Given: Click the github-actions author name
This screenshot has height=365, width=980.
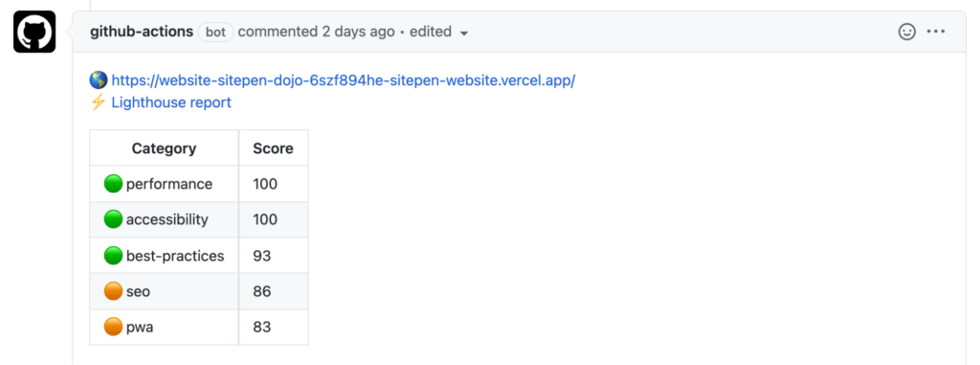Looking at the screenshot, I should point(142,32).
